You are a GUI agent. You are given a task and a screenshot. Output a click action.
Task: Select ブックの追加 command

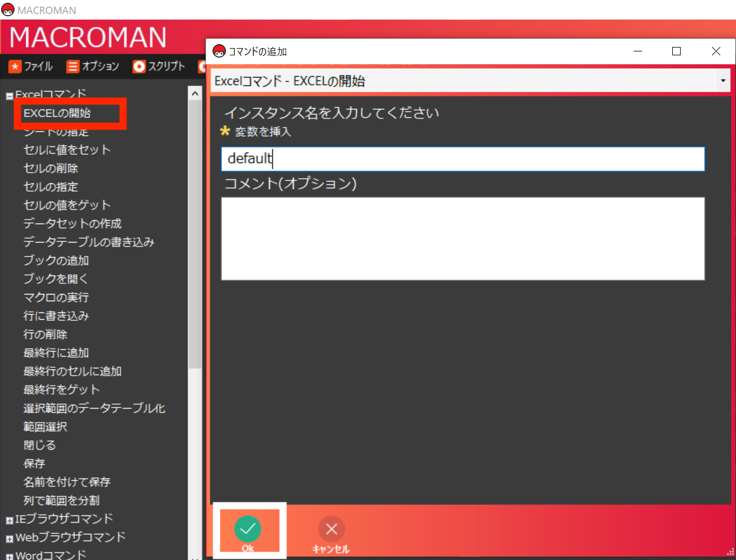coord(56,260)
